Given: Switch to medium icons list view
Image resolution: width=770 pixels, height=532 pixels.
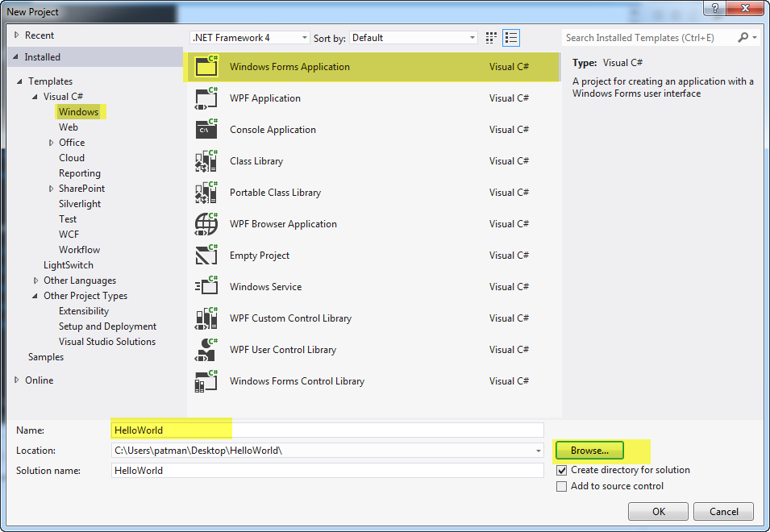Looking at the screenshot, I should click(511, 38).
